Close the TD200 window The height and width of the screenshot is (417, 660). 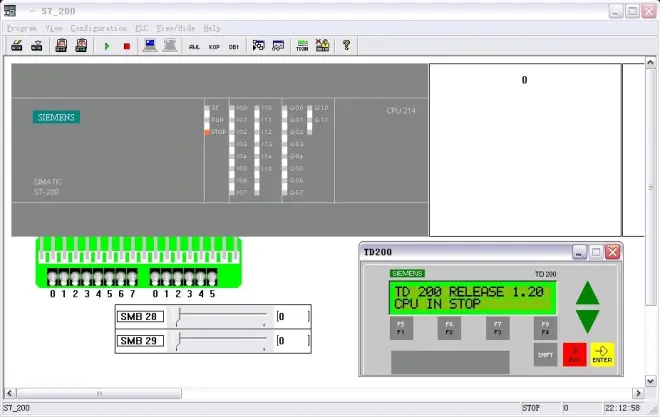(612, 252)
